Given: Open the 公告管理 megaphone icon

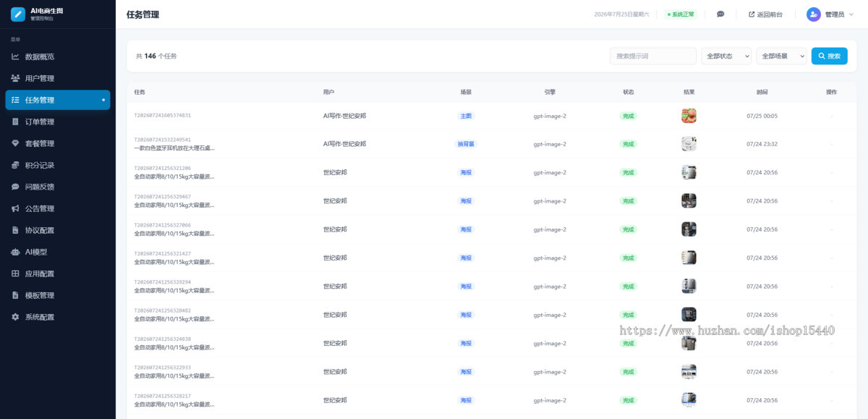Looking at the screenshot, I should (15, 208).
